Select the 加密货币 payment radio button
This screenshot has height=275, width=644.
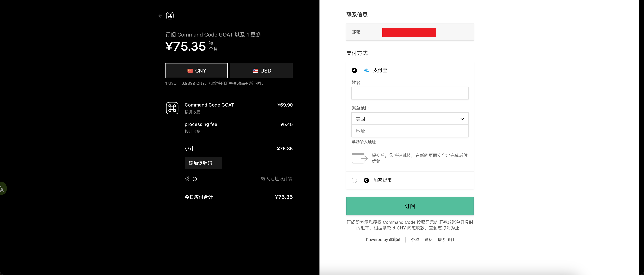354,180
